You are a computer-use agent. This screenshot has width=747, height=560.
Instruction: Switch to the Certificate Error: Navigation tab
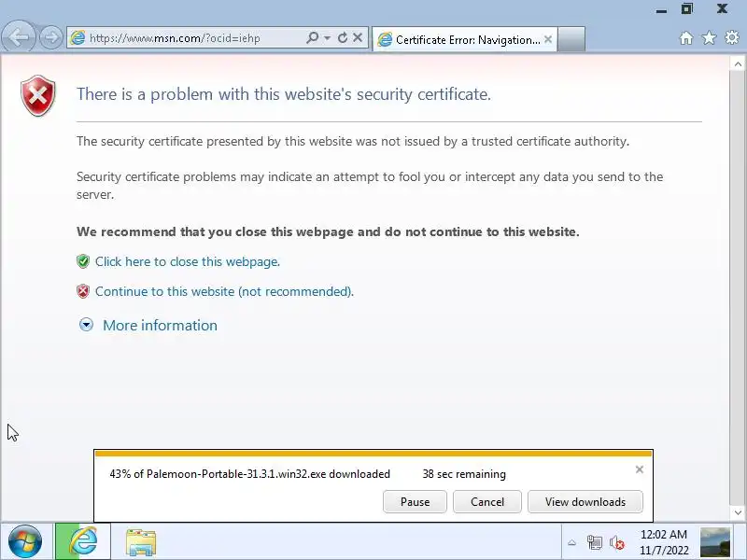(x=464, y=39)
